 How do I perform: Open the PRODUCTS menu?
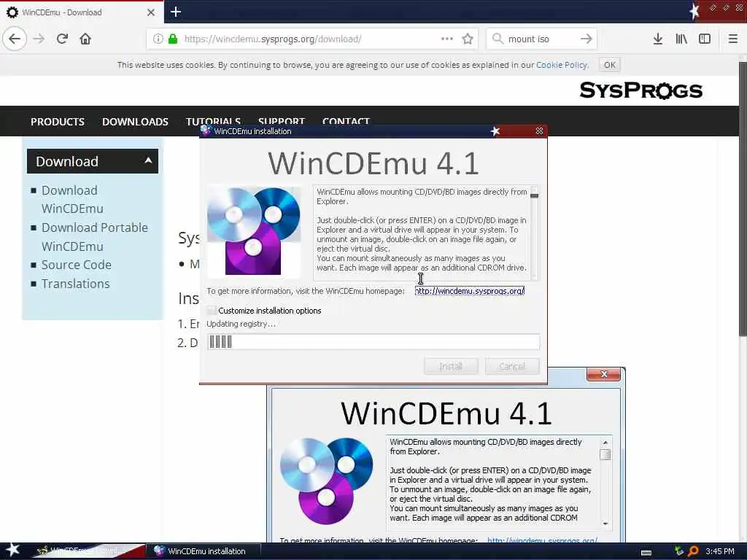pos(58,122)
